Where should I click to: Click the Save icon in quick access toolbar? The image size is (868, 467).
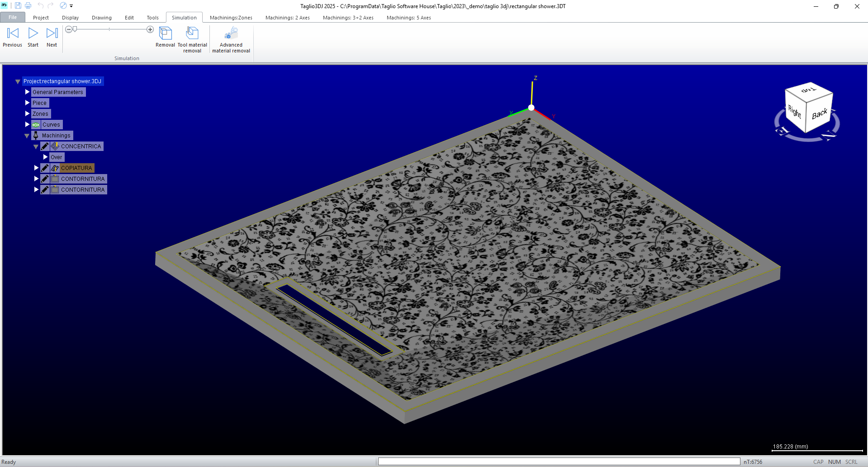[18, 6]
